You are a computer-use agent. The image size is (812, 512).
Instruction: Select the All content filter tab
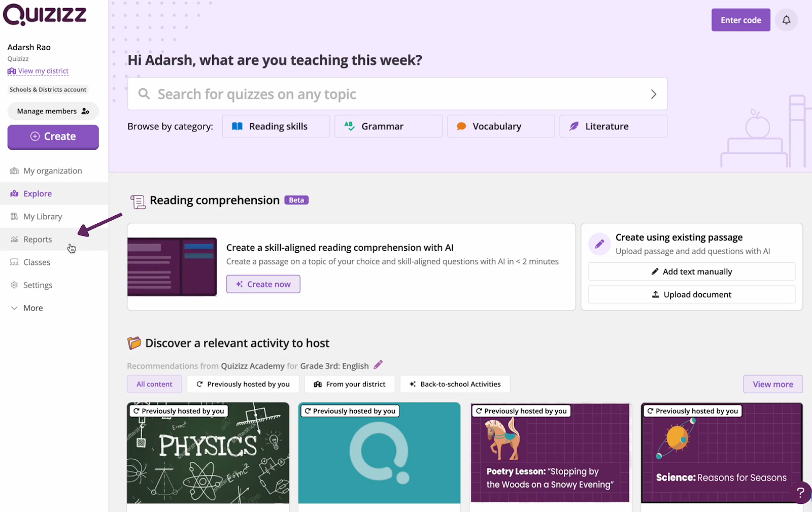pos(154,384)
